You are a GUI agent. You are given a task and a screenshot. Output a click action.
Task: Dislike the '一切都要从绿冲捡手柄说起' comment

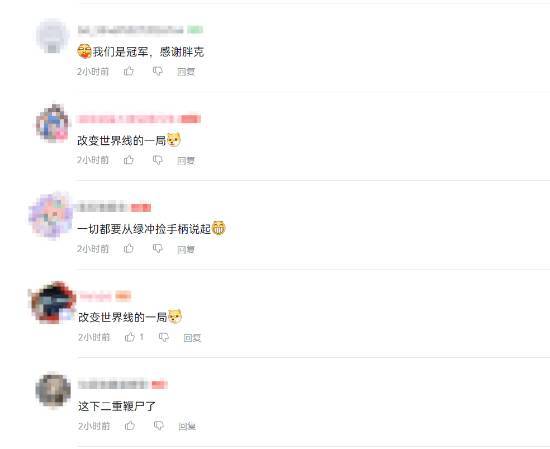[158, 249]
